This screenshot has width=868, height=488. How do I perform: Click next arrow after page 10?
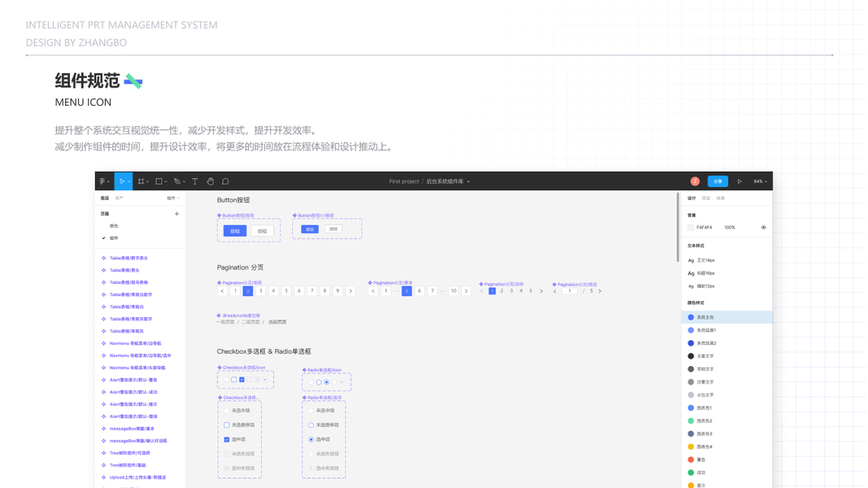[466, 291]
